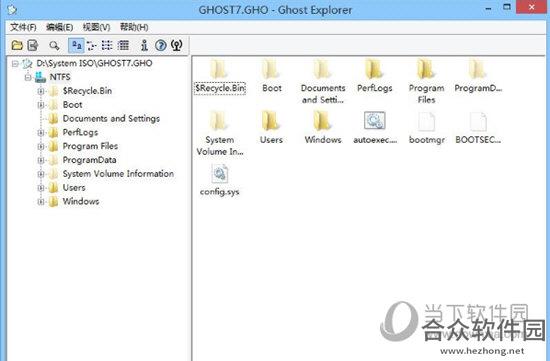Select the Users folder icon in right pane
Viewport: 550px width, 361px height.
pyautogui.click(x=271, y=121)
